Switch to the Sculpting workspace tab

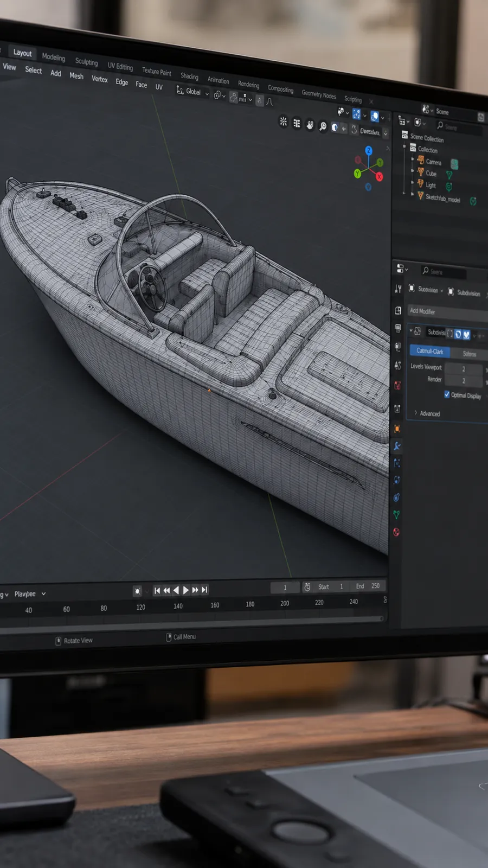tap(86, 62)
